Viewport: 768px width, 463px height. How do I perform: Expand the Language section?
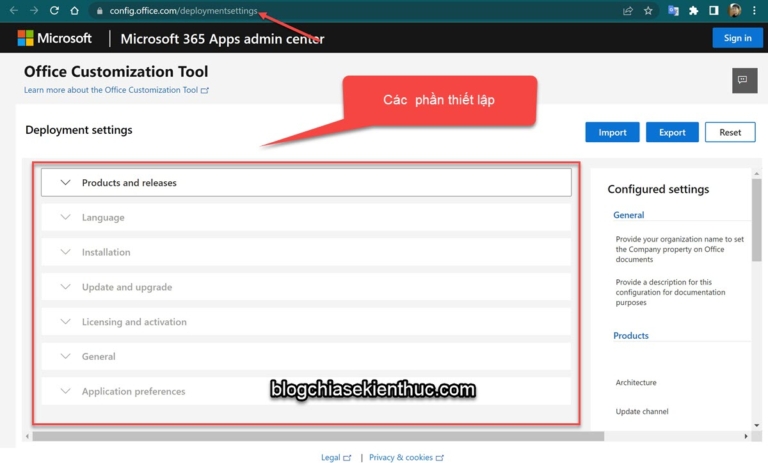306,217
